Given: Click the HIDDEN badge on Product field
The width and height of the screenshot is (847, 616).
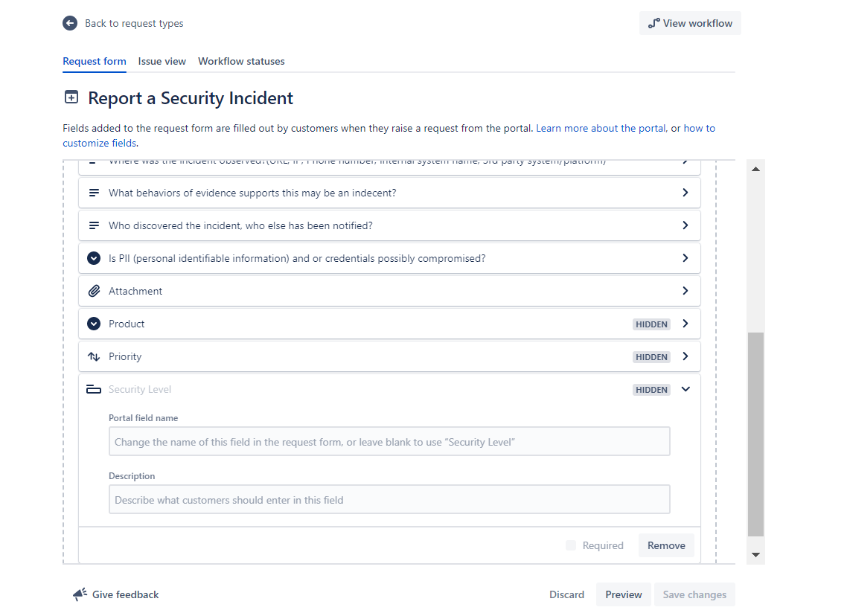Looking at the screenshot, I should click(651, 324).
